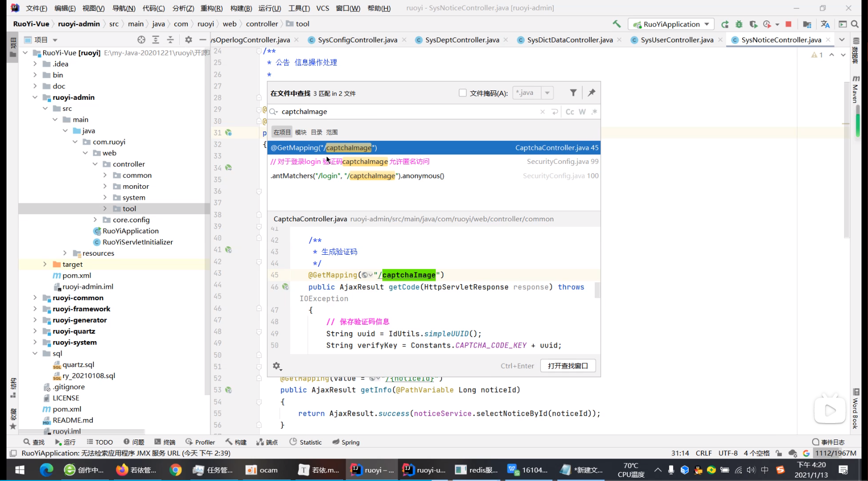Select SecurityConfig.java line 100 result
Viewport: 868px width, 481px height.
click(x=434, y=176)
